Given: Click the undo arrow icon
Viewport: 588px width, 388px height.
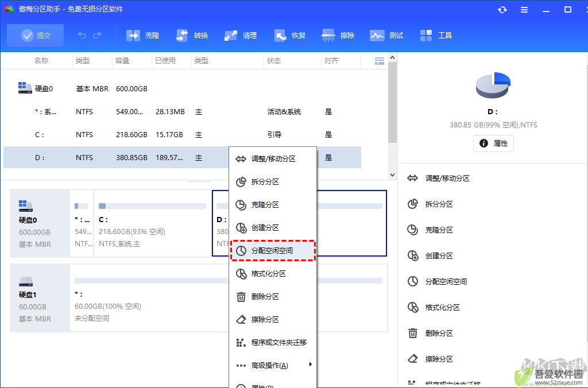Looking at the screenshot, I should click(x=82, y=35).
